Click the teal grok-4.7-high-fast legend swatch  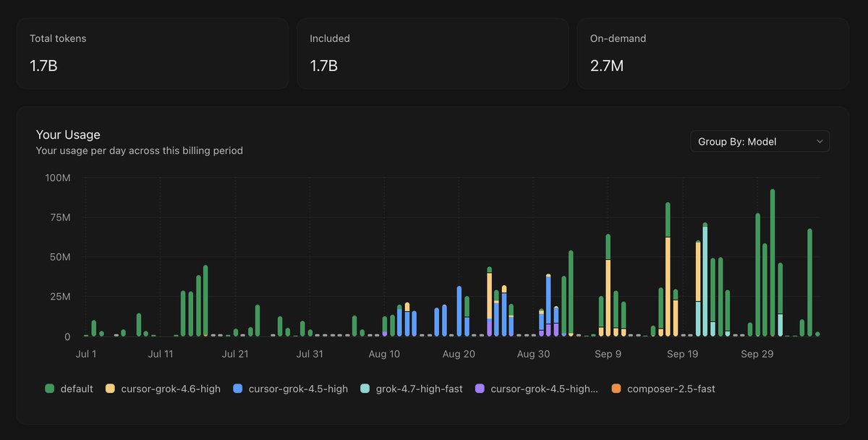click(365, 389)
